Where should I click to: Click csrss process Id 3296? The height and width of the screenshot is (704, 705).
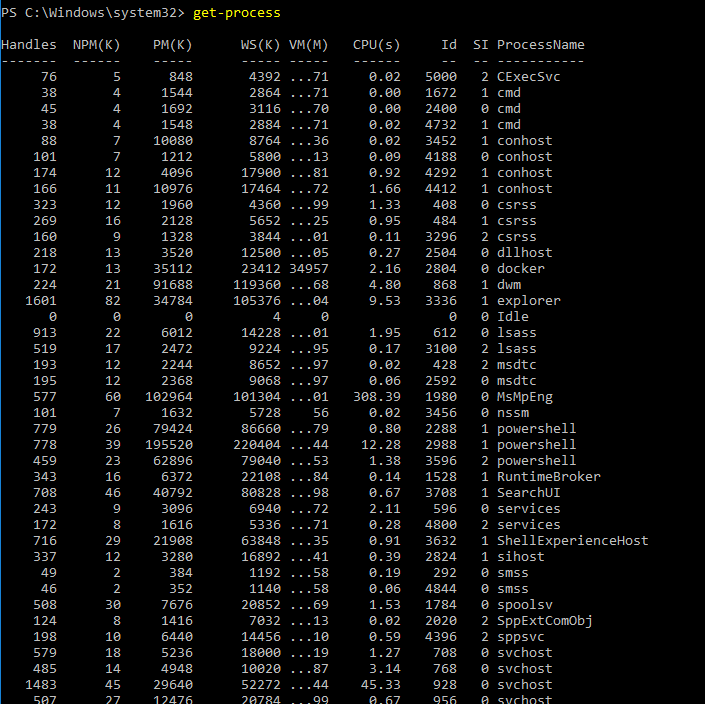pos(441,236)
